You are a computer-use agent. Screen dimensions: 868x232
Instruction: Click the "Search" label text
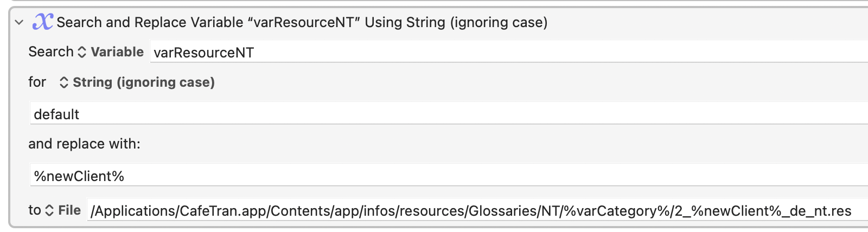pos(51,51)
